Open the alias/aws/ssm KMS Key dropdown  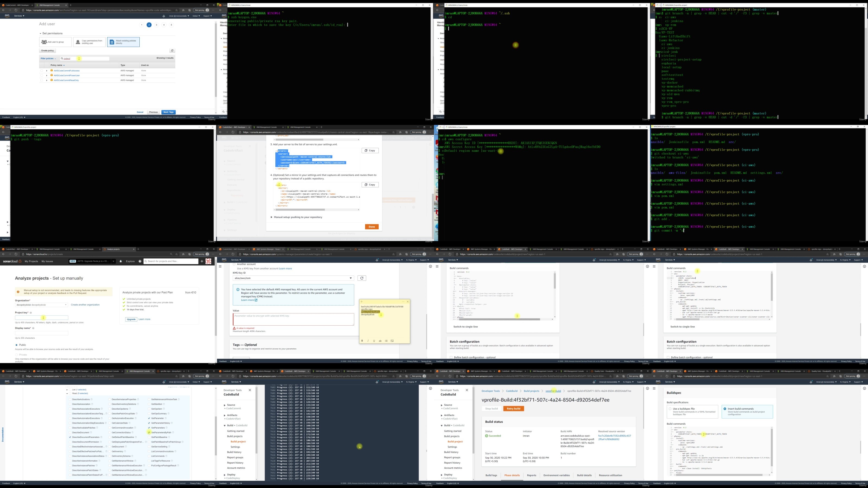[293, 278]
